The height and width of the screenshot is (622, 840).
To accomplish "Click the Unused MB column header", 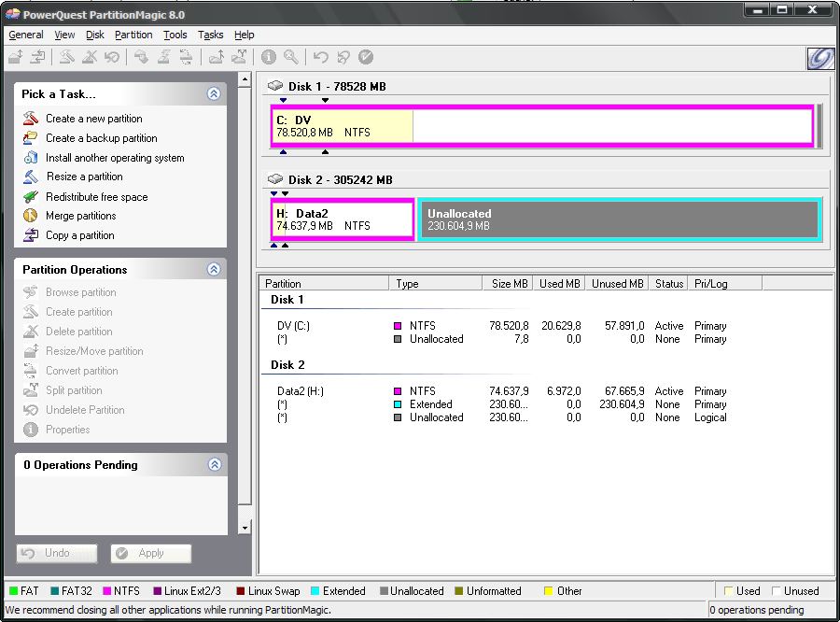I will click(617, 283).
